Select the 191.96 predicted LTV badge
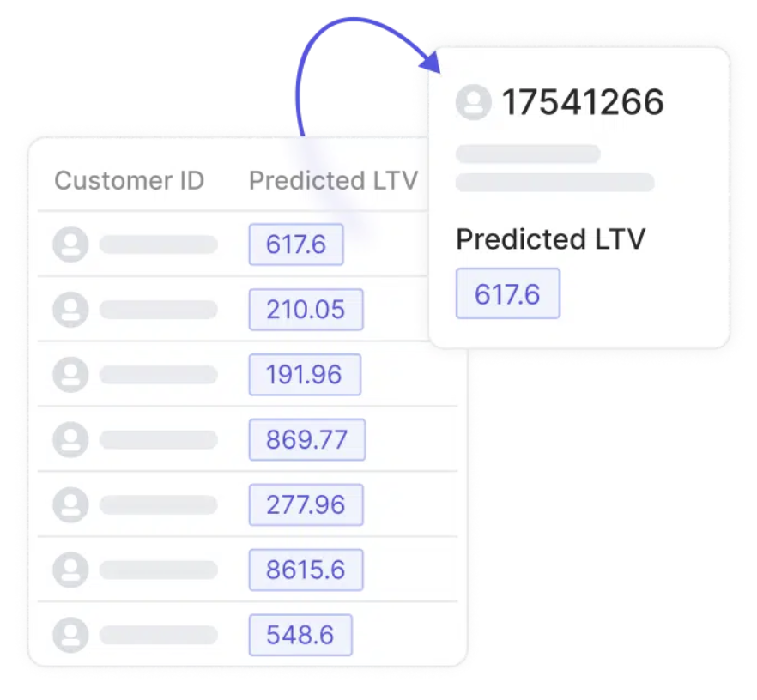This screenshot has width=757, height=700. (x=305, y=374)
